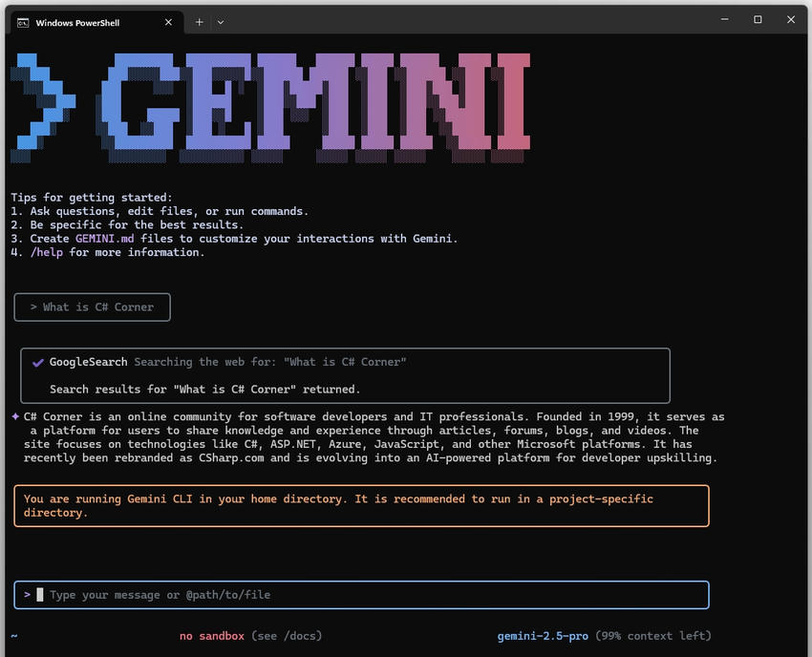Click the tilde home indicator in the status bar
Screen dimensions: 812x657
[12, 635]
